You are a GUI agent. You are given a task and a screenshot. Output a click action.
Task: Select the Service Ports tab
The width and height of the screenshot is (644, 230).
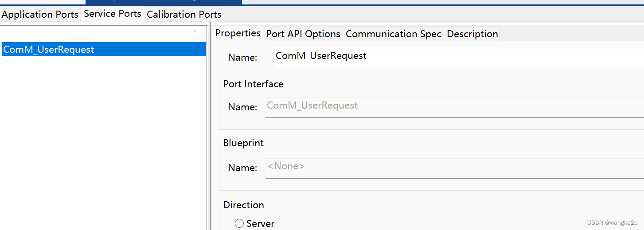(113, 14)
